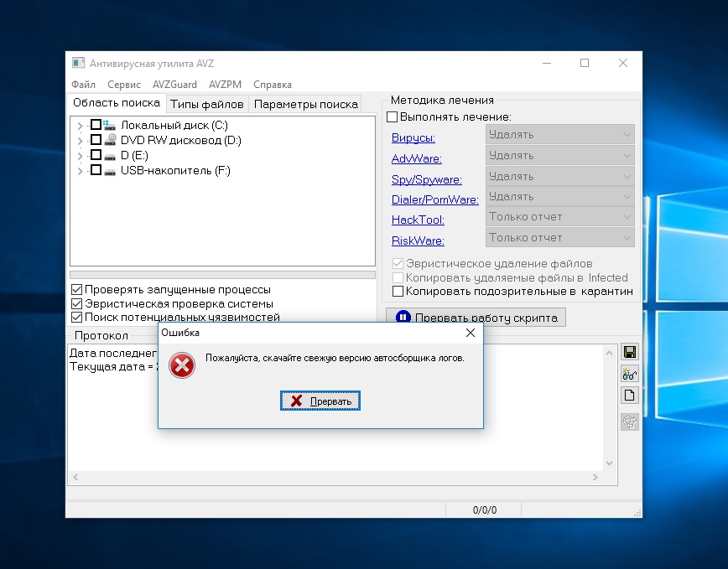Check the USB-накопитель (F:) checkbox
This screenshot has height=569, width=728.
coord(96,170)
